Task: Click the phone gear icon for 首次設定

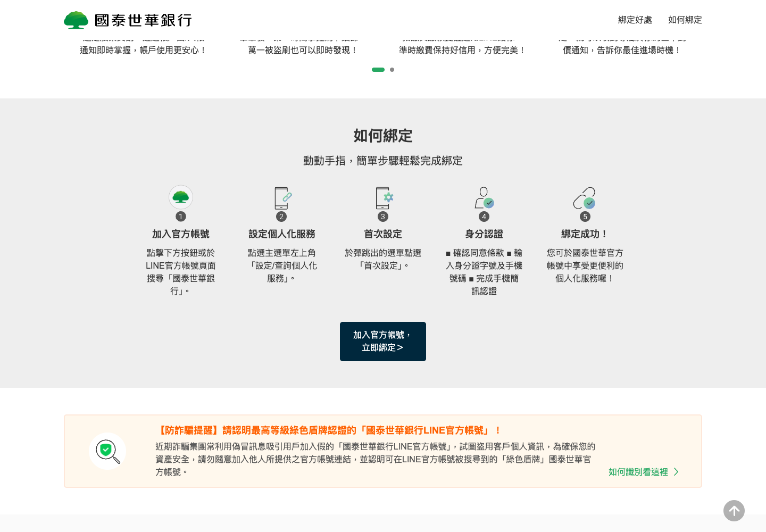Action: (384, 198)
